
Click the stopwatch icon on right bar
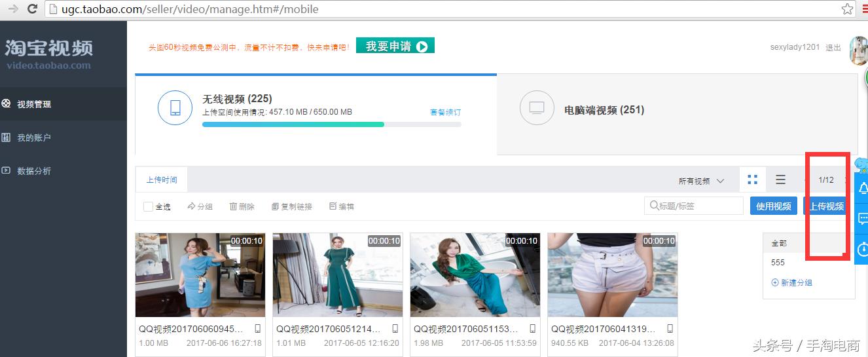click(x=862, y=249)
